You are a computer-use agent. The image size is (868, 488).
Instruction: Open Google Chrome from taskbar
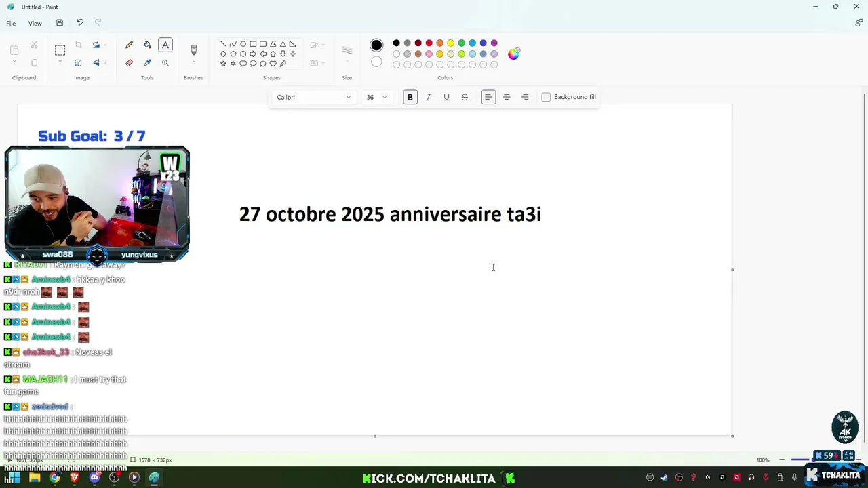coord(54,478)
